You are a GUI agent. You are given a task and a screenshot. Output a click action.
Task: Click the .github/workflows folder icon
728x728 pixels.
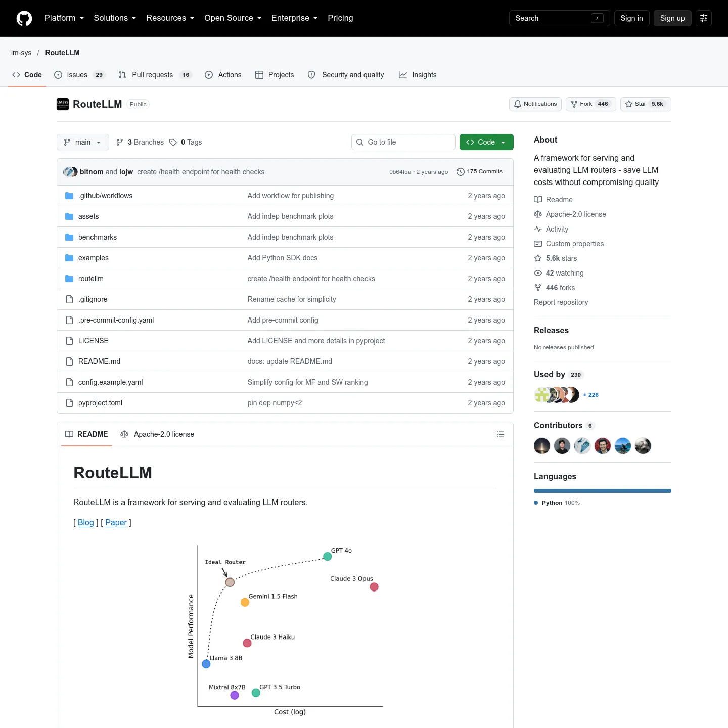[69, 196]
